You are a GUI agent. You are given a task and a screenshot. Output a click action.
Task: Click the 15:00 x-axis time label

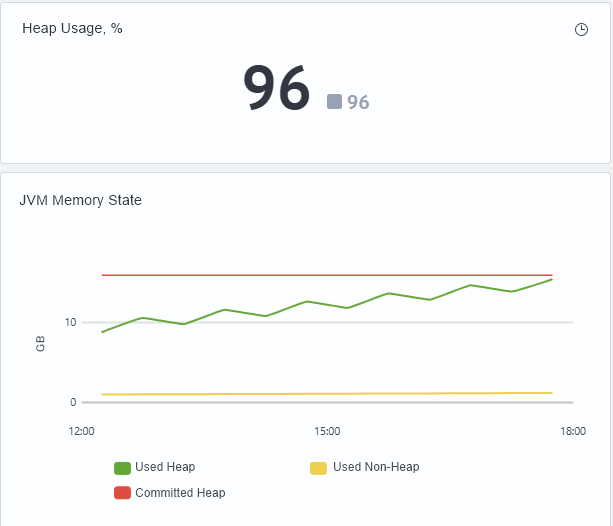327,431
